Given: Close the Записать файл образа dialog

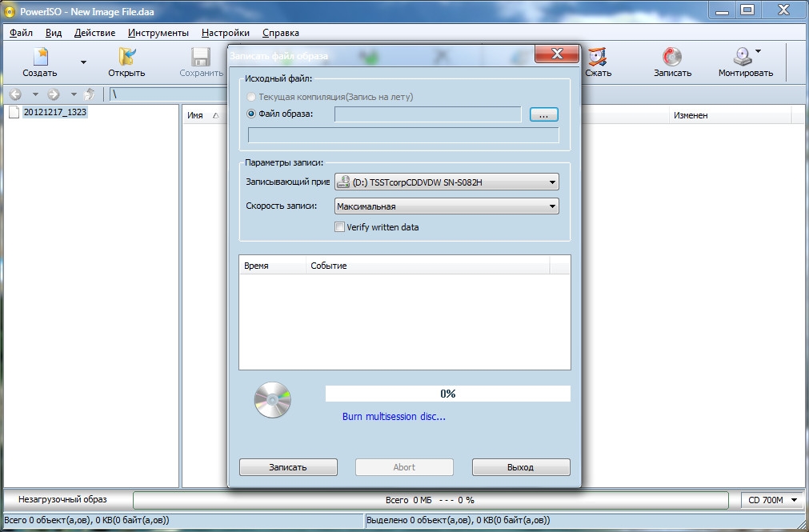Looking at the screenshot, I should coord(557,54).
